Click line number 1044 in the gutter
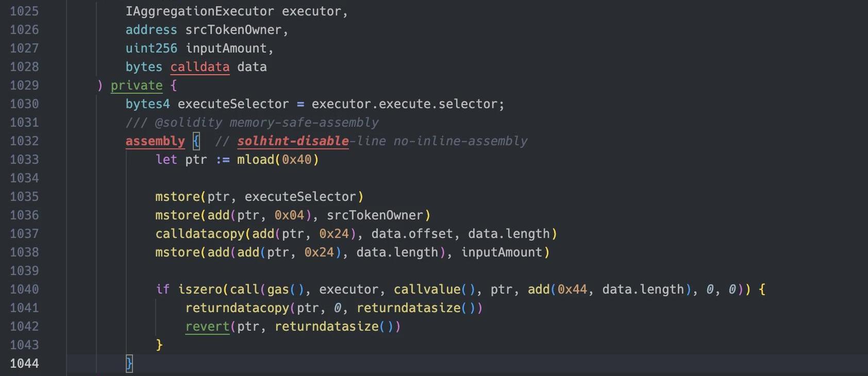Image resolution: width=868 pixels, height=376 pixels. click(24, 364)
